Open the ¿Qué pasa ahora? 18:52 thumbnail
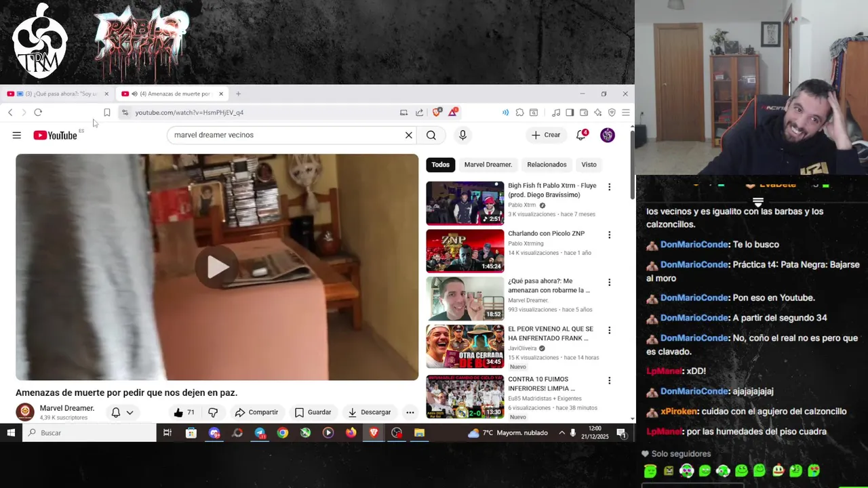 point(465,299)
